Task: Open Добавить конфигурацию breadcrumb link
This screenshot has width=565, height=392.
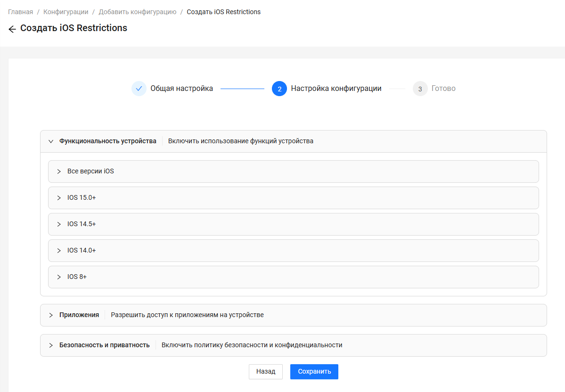Action: pyautogui.click(x=137, y=12)
